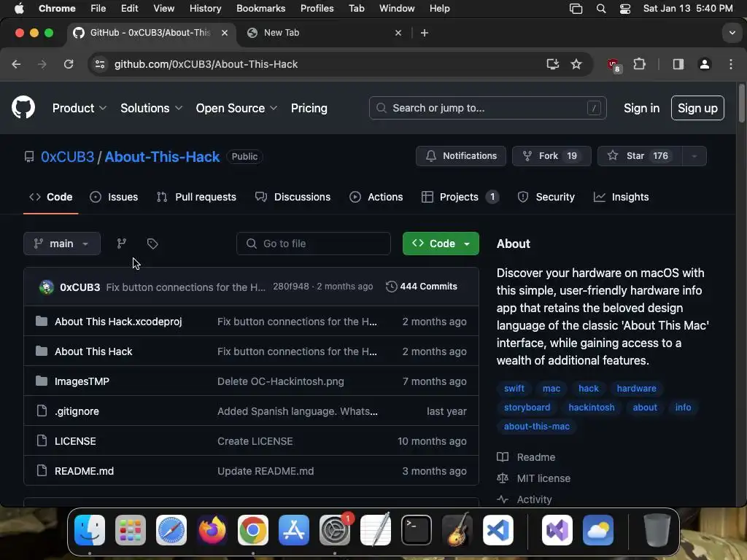Expand the Open Source dropdown

pyautogui.click(x=237, y=108)
